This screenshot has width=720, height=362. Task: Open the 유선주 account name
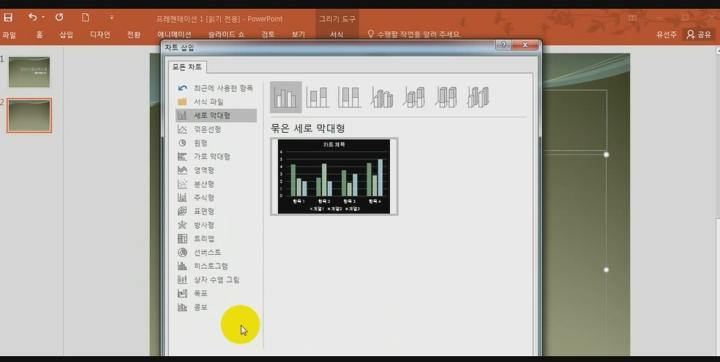(x=666, y=34)
